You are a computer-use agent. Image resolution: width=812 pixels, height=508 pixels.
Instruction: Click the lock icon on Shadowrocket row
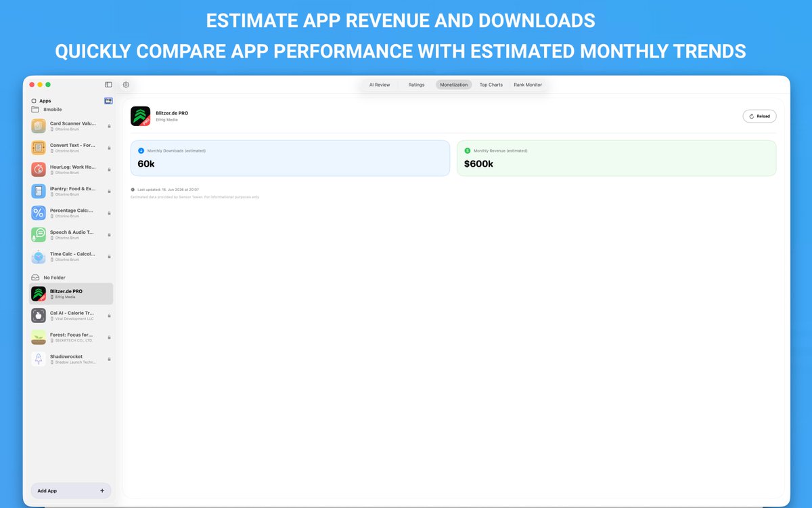click(x=109, y=359)
